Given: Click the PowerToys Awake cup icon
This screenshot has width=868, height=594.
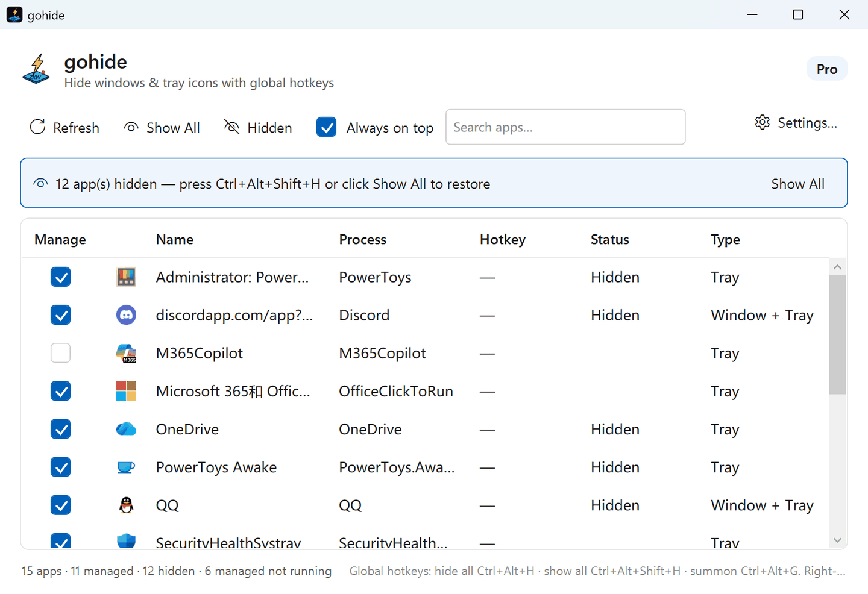Looking at the screenshot, I should [126, 467].
